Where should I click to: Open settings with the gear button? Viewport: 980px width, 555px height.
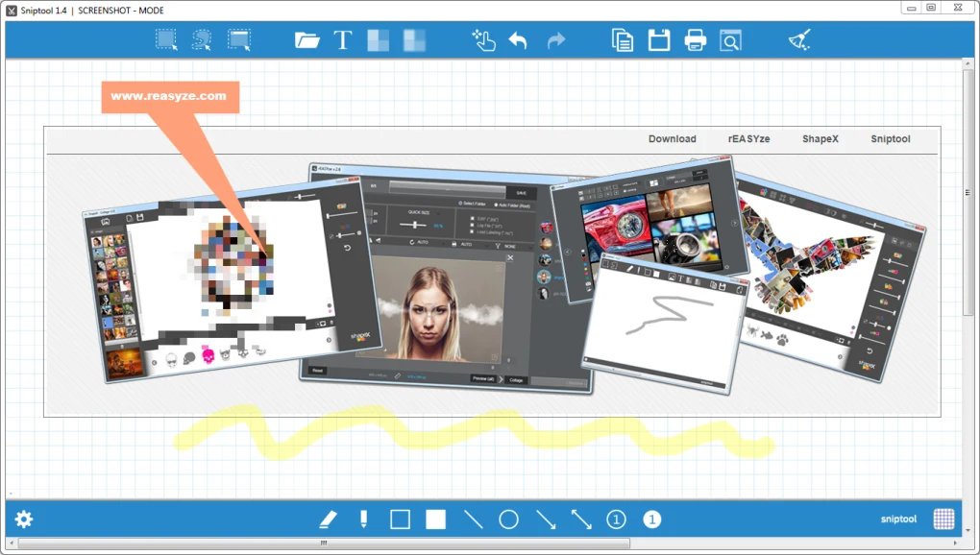coord(22,519)
